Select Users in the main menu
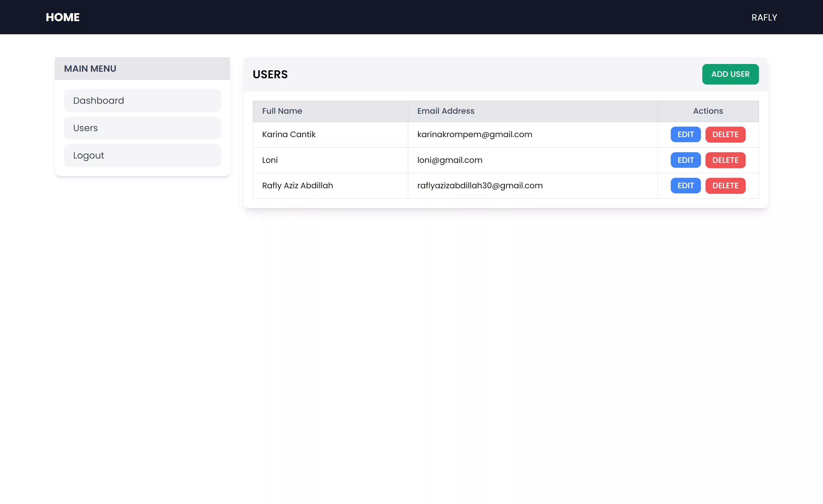This screenshot has height=504, width=823. tap(142, 128)
